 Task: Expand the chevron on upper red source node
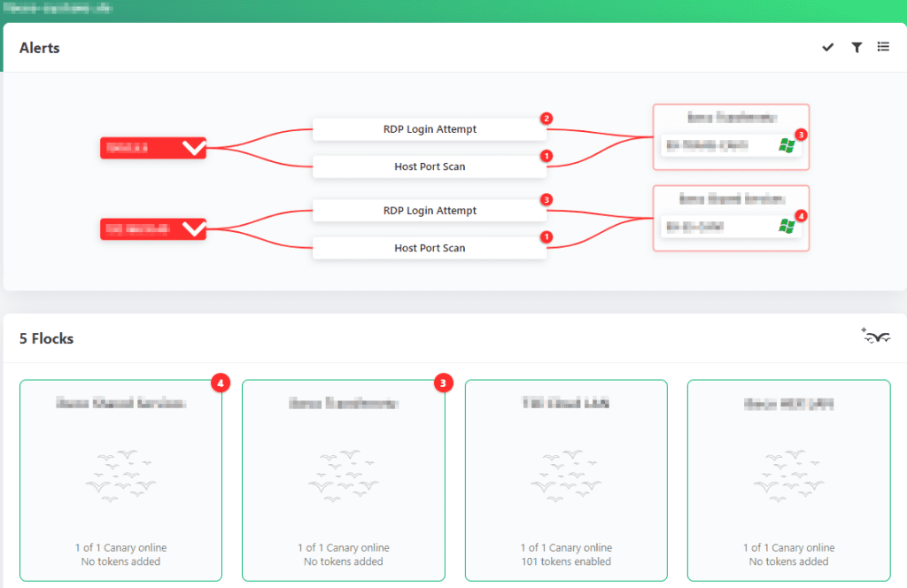[x=193, y=148]
